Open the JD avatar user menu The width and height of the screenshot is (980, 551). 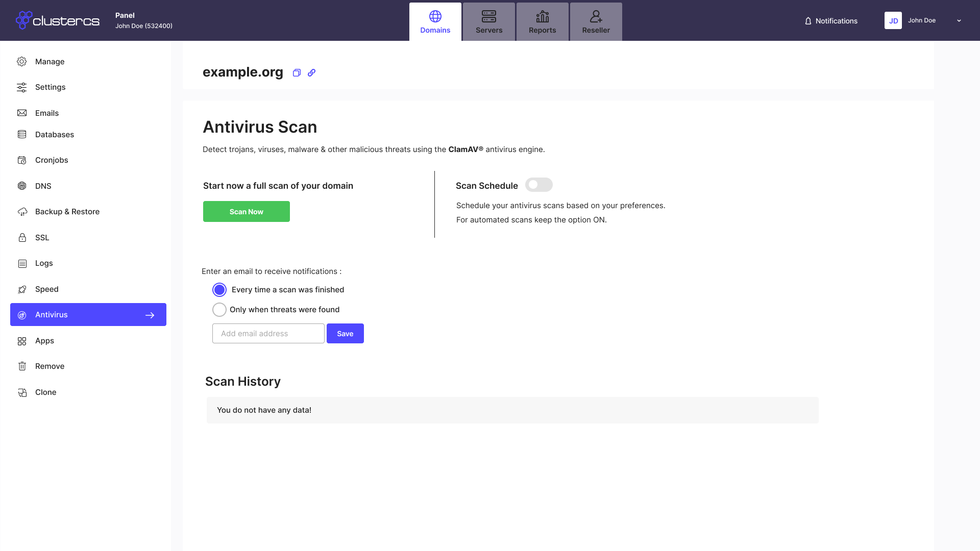(x=893, y=21)
